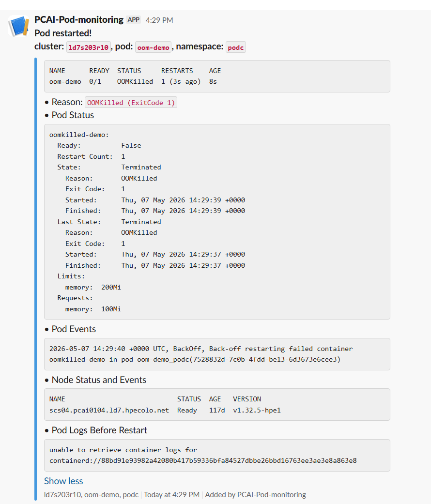Open the PCAI-Pod-monitoring sender name

coord(79,19)
